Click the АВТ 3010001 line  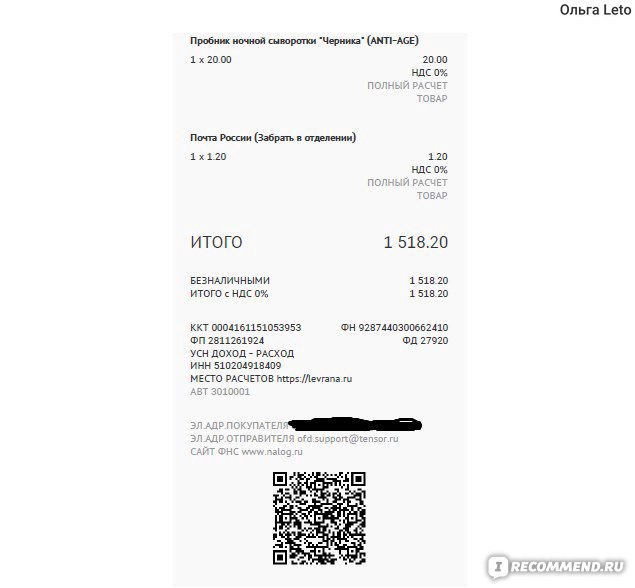click(x=220, y=392)
